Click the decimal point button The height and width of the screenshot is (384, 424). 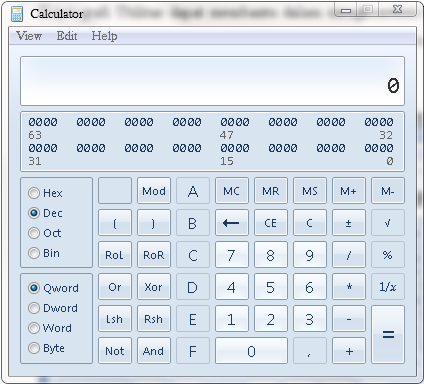310,351
